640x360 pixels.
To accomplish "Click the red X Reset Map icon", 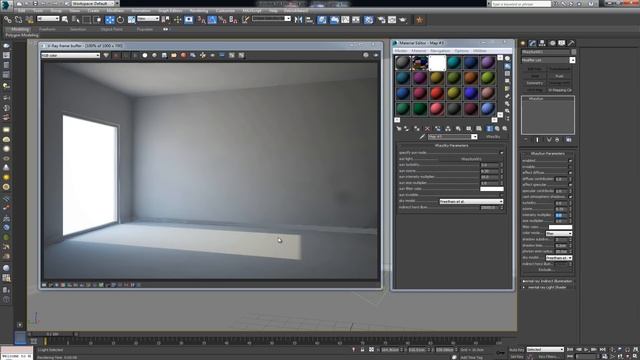I will [x=427, y=129].
